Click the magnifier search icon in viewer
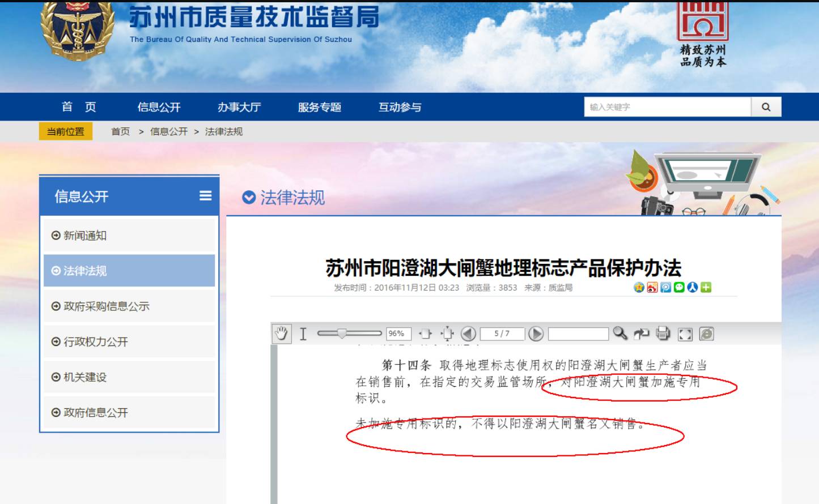 pyautogui.click(x=620, y=334)
